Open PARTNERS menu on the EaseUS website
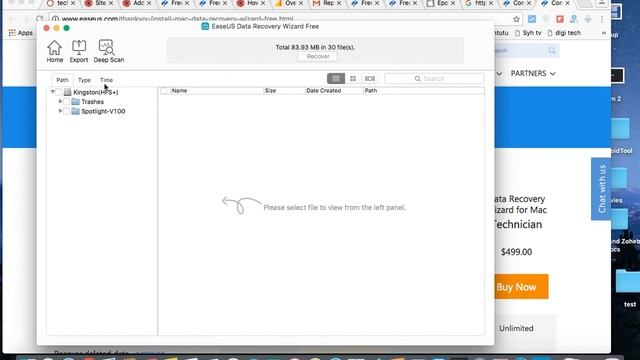Viewport: 640px width, 360px height. (x=533, y=73)
